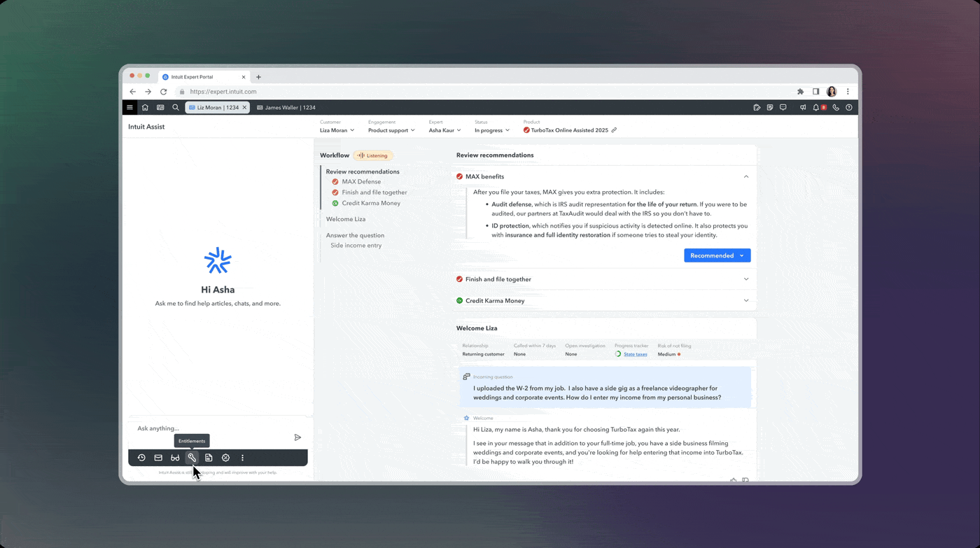
Task: Open more options in the Assist toolbar
Action: (243, 458)
